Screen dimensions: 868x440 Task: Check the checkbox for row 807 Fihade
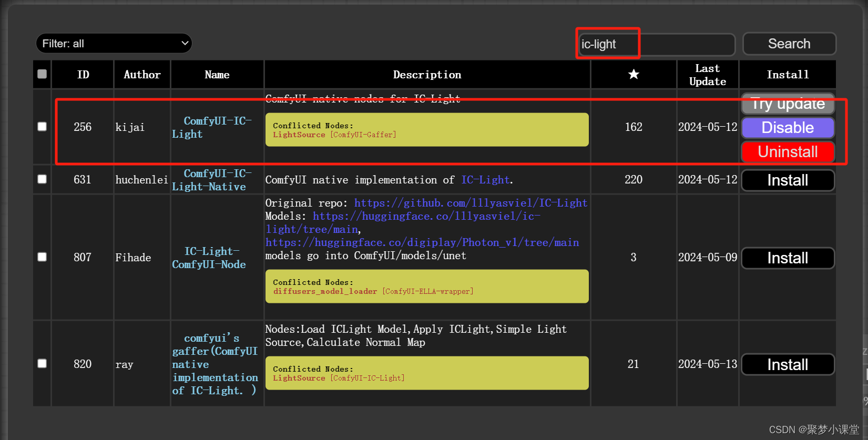42,257
